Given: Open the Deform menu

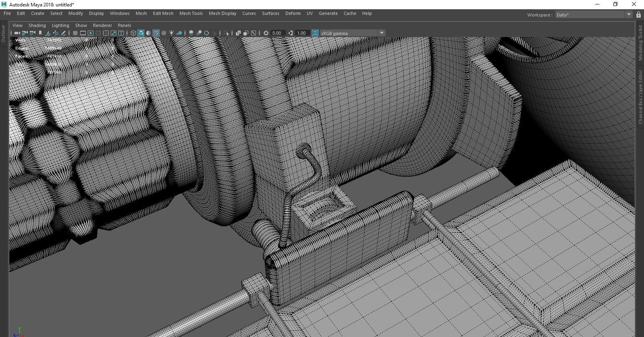Looking at the screenshot, I should pyautogui.click(x=293, y=13).
